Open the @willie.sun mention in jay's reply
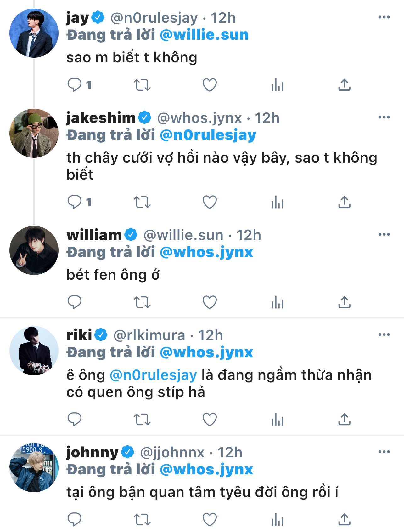 (204, 35)
